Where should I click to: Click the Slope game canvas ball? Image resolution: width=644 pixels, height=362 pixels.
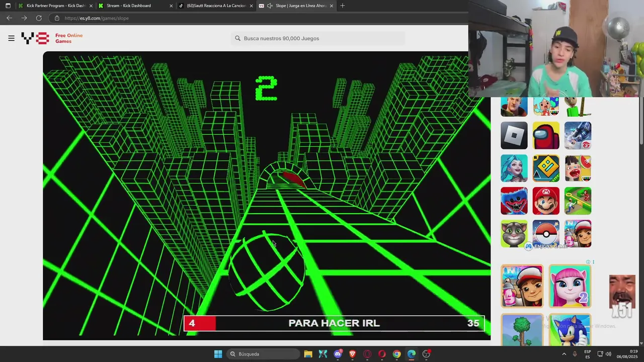[267, 271]
